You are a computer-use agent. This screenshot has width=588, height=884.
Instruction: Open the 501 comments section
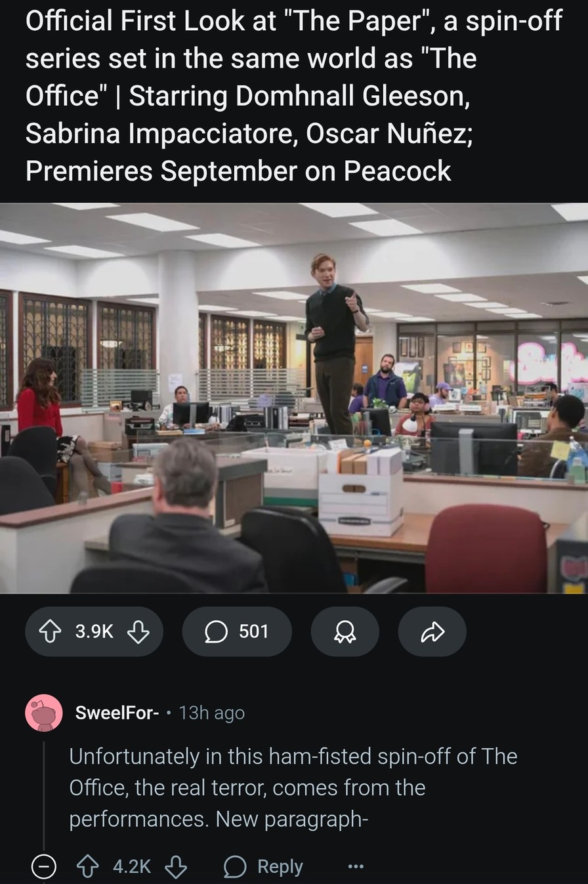pyautogui.click(x=237, y=631)
